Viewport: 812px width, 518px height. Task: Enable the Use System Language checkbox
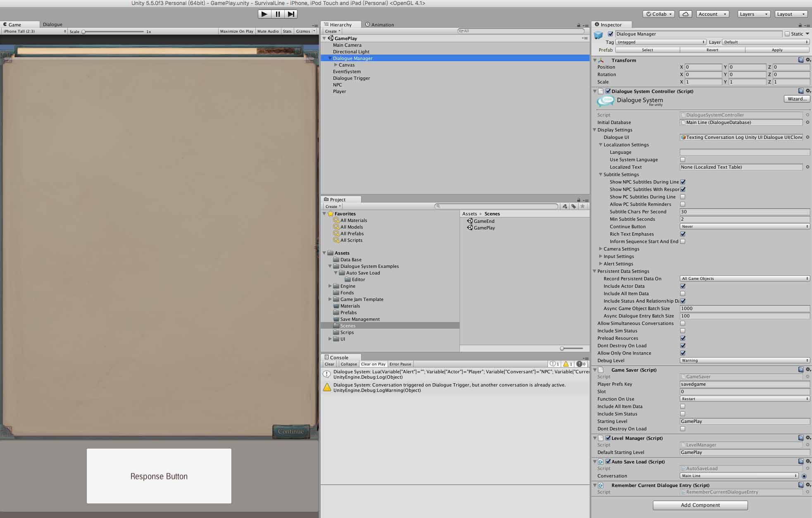click(683, 160)
